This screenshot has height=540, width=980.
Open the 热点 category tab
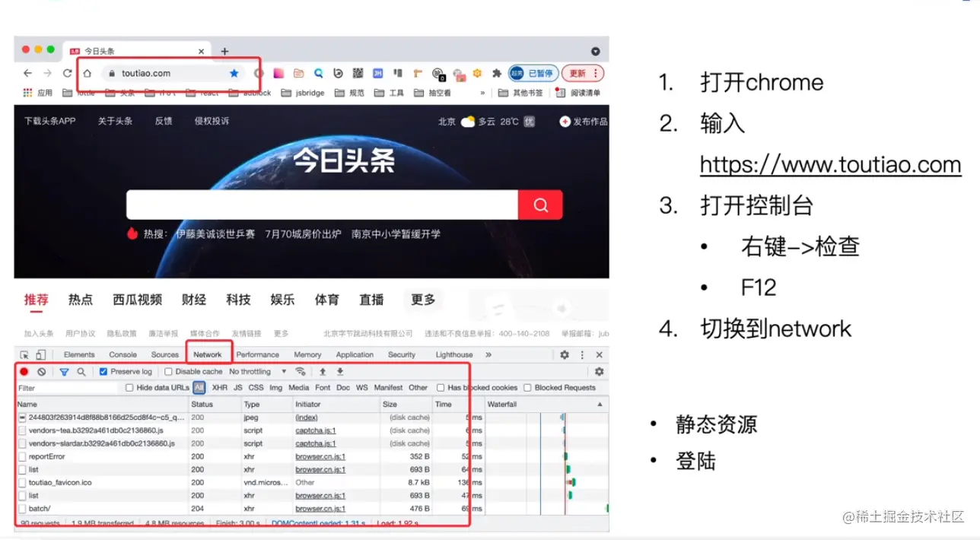point(80,300)
